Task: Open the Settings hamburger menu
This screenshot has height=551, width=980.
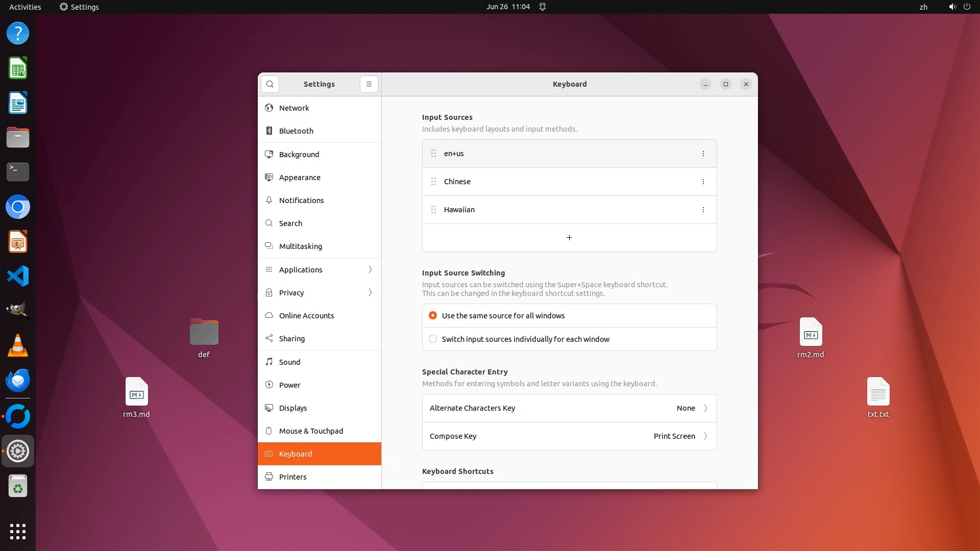Action: click(369, 84)
